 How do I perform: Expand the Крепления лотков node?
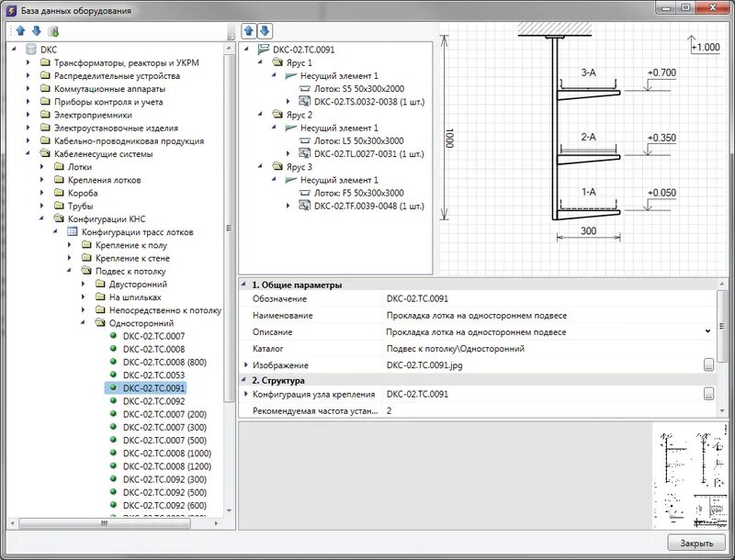click(42, 180)
